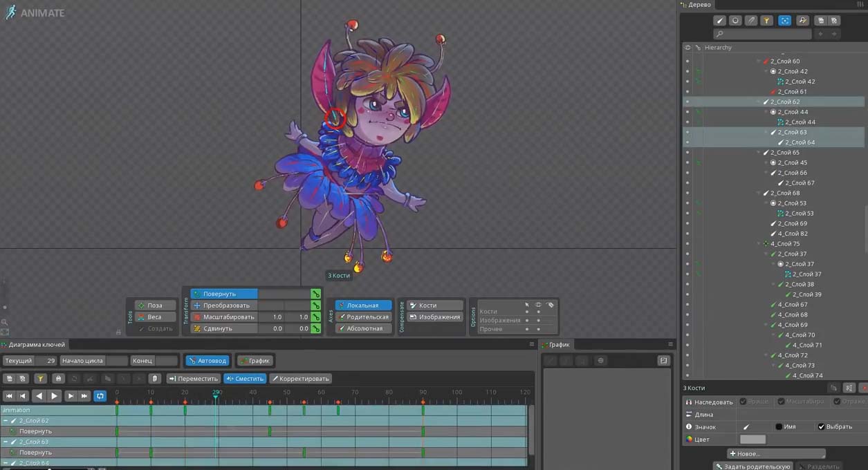868x470 pixels.
Task: Toggle the Изображения compensate button
Action: 435,317
